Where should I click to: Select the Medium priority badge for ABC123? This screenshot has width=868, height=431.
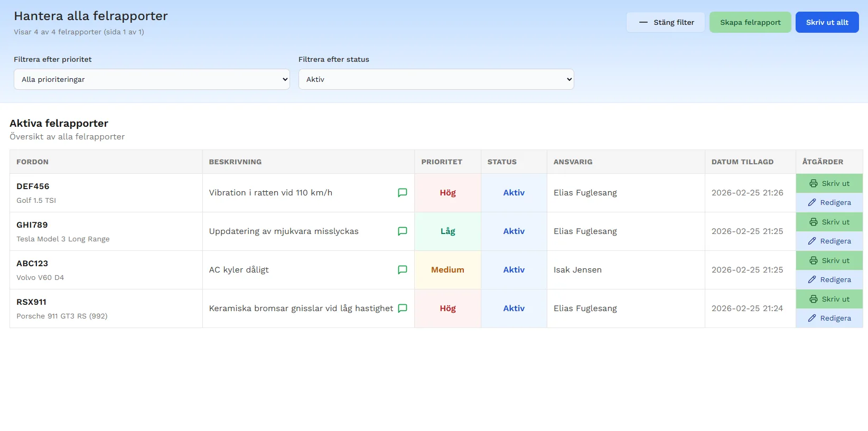(x=447, y=270)
